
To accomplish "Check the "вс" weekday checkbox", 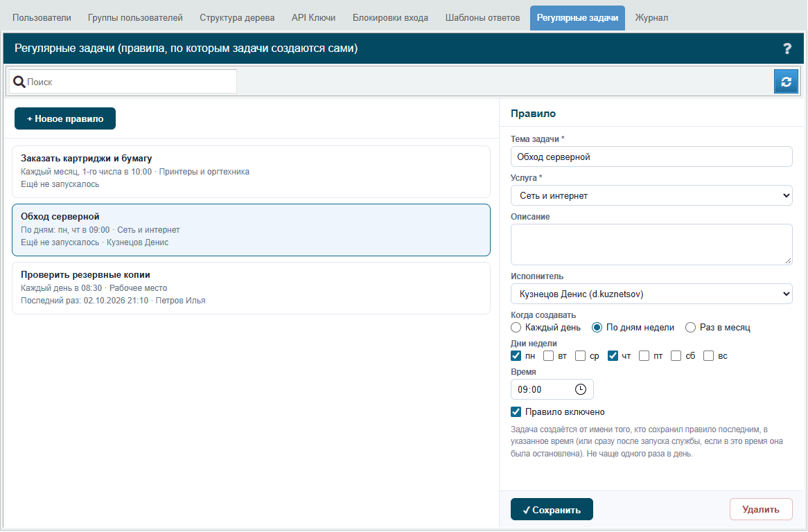I will point(708,356).
